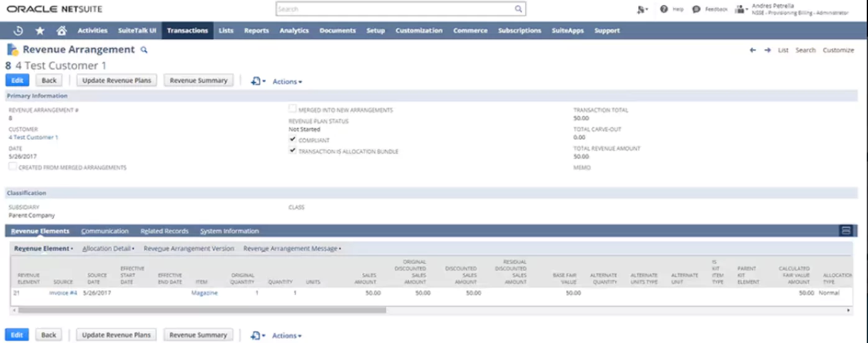Screen dimensions: 868x343
Task: Open the SuiteApps menu
Action: pyautogui.click(x=568, y=30)
